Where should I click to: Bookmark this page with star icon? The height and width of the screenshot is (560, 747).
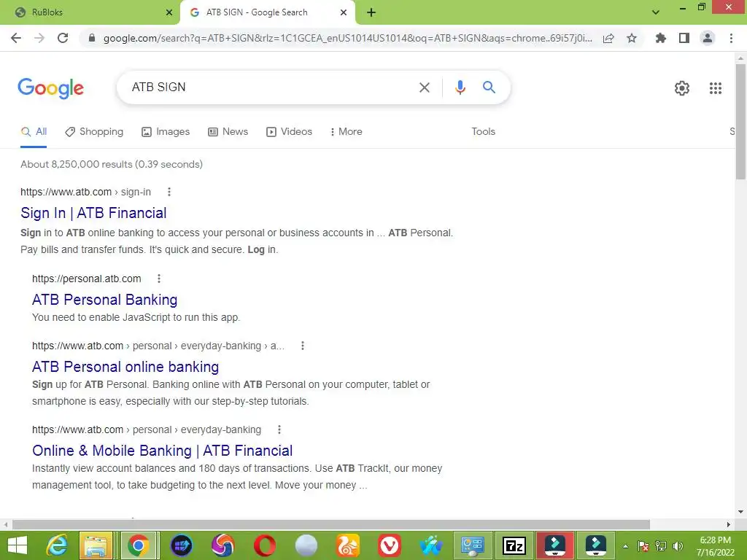(x=632, y=38)
